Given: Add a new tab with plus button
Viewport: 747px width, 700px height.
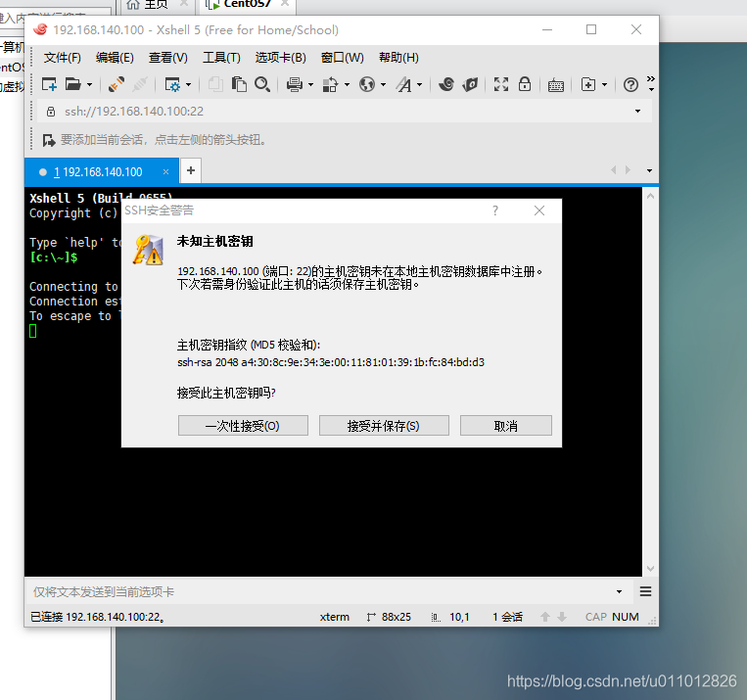Looking at the screenshot, I should 191,170.
